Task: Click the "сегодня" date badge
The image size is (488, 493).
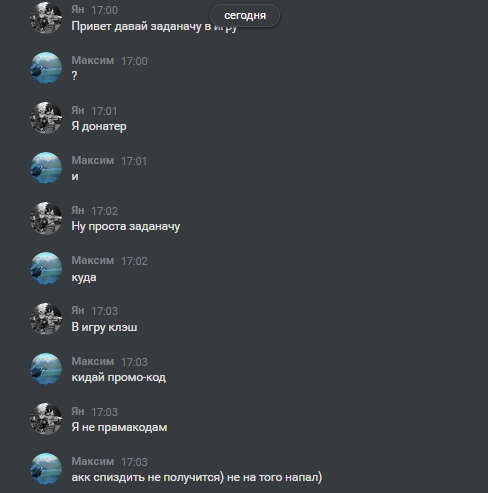Action: tap(245, 15)
